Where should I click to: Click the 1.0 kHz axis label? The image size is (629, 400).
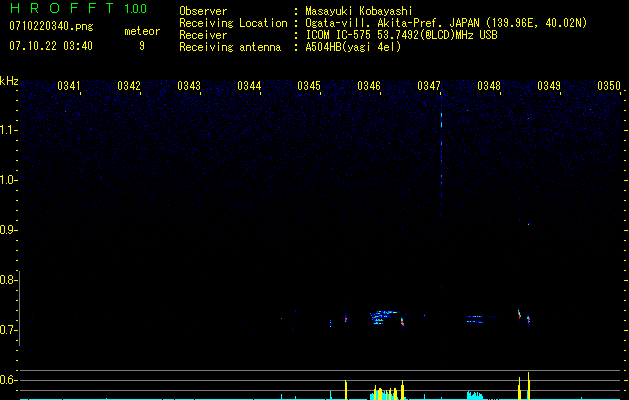click(x=9, y=180)
